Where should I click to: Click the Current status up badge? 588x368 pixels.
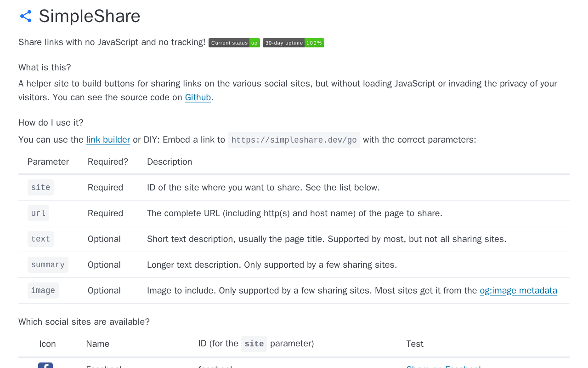coord(234,43)
